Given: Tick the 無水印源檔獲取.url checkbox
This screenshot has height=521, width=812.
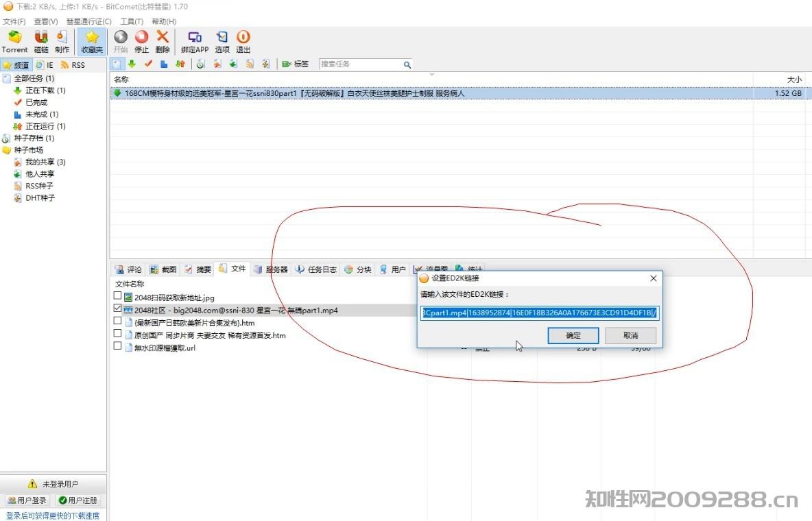Looking at the screenshot, I should coord(118,347).
